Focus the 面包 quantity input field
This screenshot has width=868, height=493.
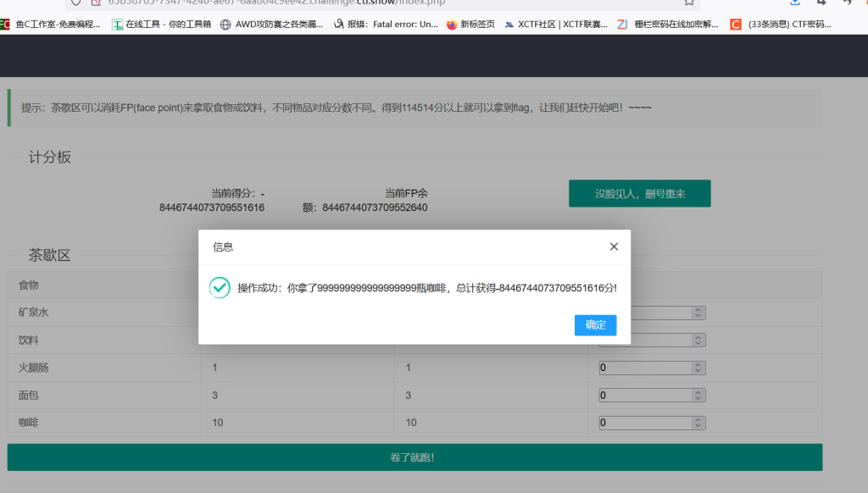point(646,395)
